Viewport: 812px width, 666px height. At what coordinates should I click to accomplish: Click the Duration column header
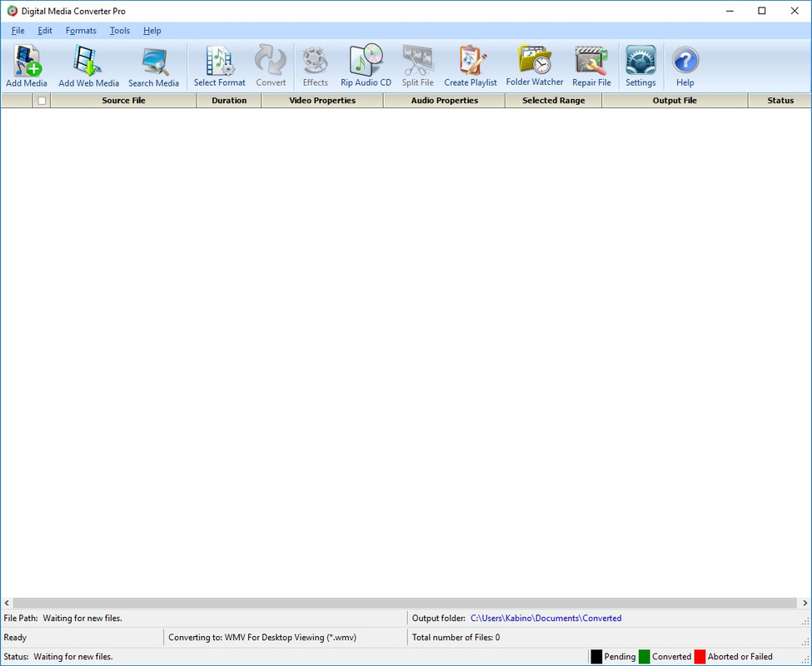[229, 101]
